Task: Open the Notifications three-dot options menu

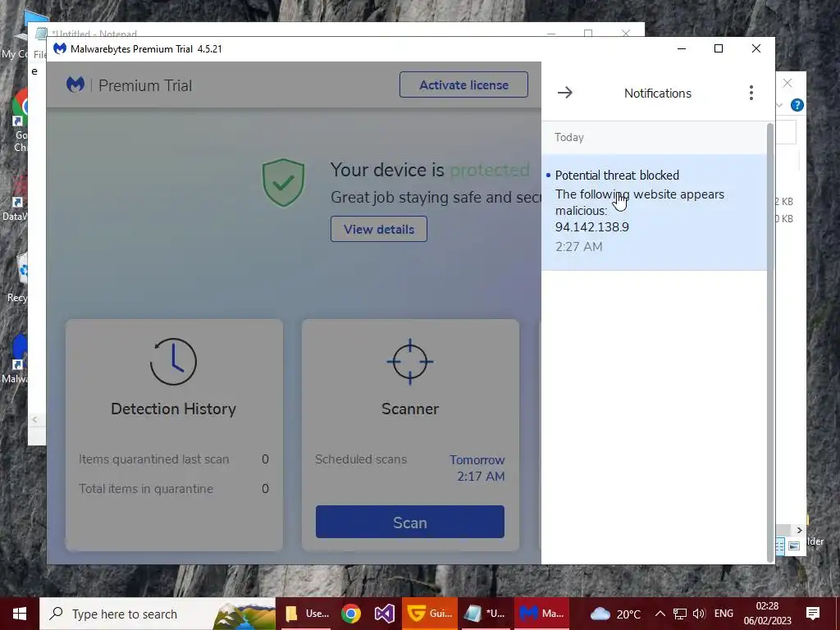Action: pyautogui.click(x=751, y=93)
